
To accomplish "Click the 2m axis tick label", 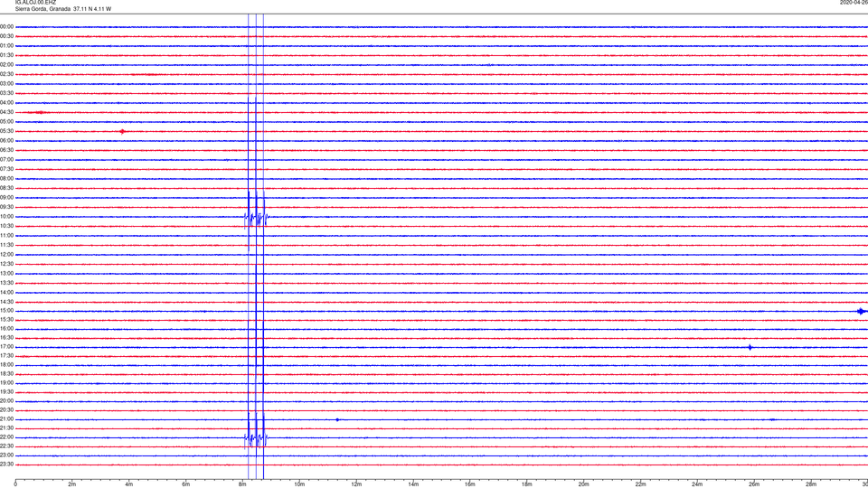I will click(x=72, y=484).
